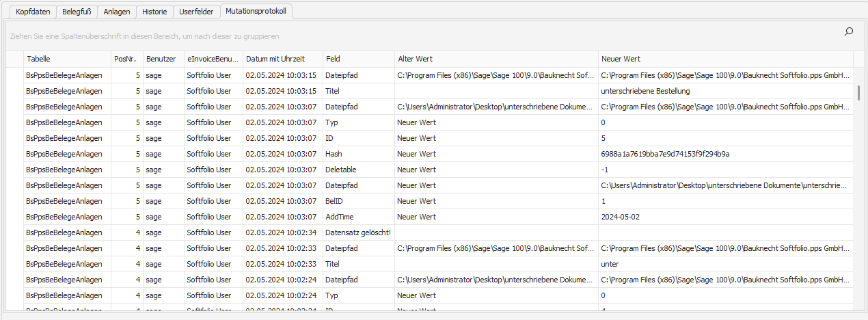Select the Anlagen tab

click(116, 12)
